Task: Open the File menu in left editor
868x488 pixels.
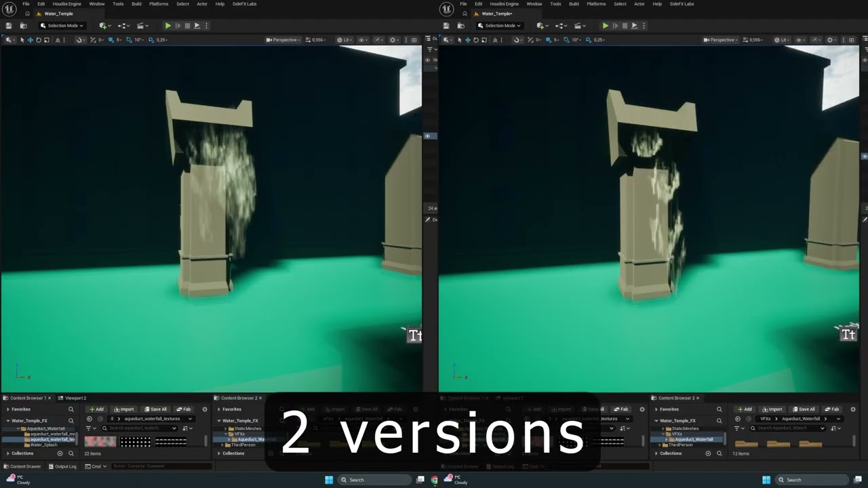Action: coord(26,4)
